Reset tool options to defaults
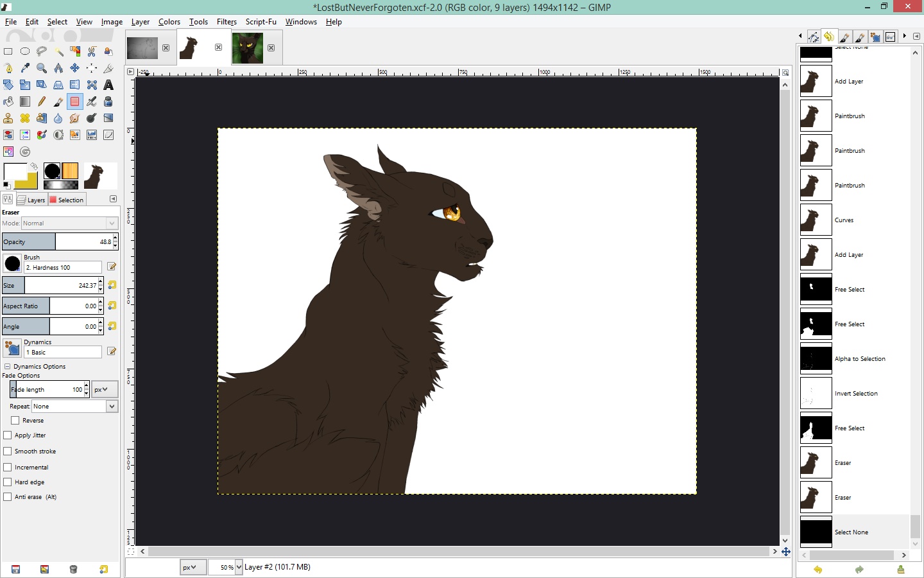924x578 pixels. point(103,569)
